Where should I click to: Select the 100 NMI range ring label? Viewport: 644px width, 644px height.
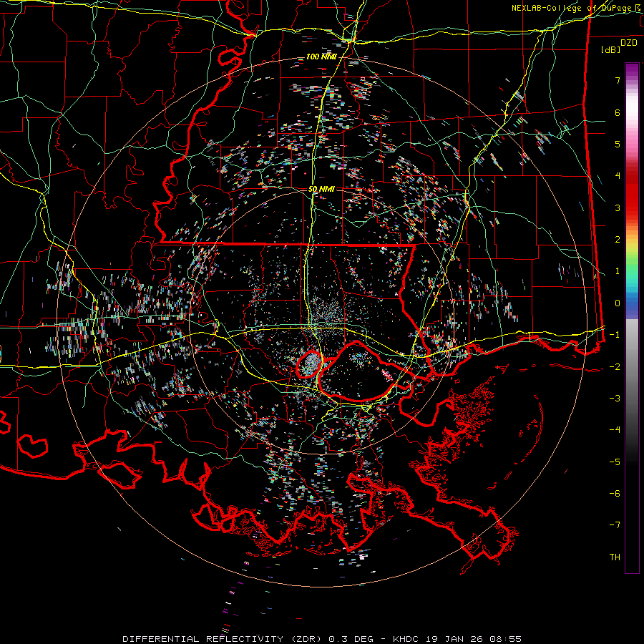click(321, 57)
